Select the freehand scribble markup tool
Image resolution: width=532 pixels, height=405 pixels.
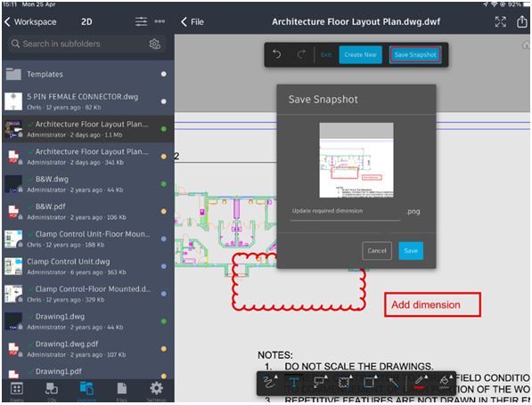(x=270, y=382)
